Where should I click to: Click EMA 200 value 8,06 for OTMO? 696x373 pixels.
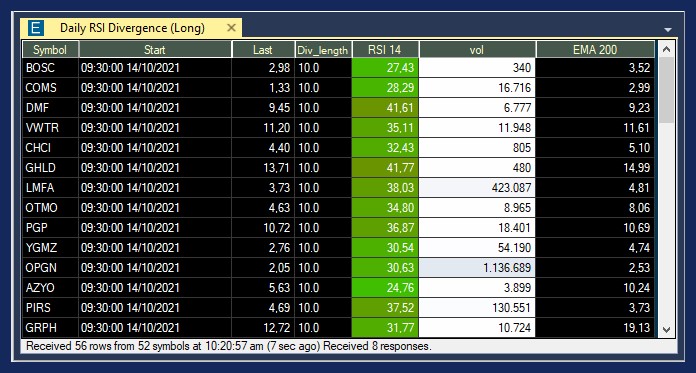[595, 207]
